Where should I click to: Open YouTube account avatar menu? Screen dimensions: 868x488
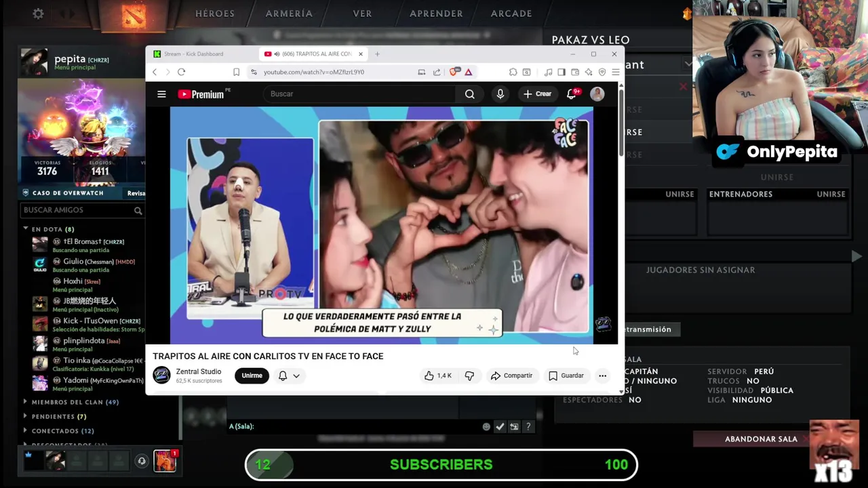(597, 94)
